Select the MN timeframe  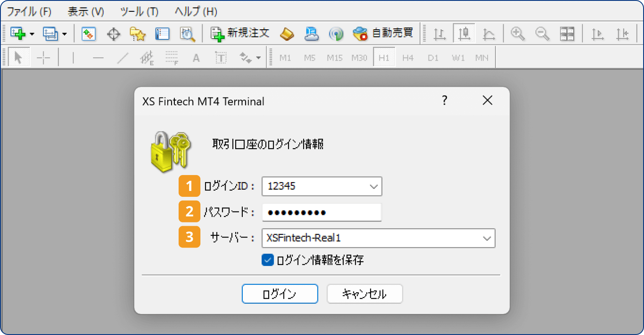(482, 58)
